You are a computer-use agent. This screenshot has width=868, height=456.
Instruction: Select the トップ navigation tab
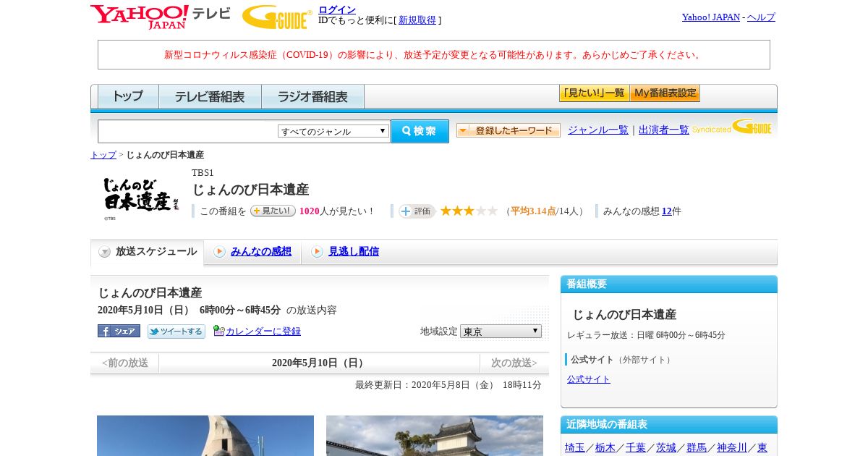coord(128,96)
